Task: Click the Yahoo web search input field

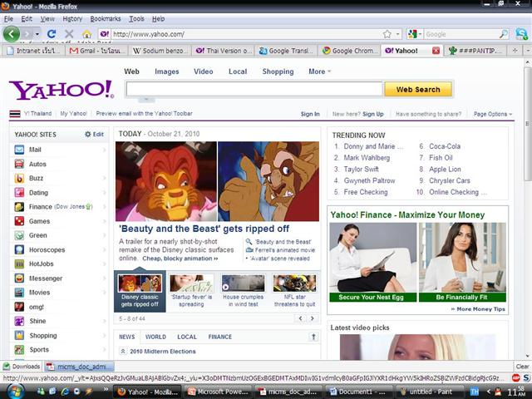Action: (x=254, y=89)
